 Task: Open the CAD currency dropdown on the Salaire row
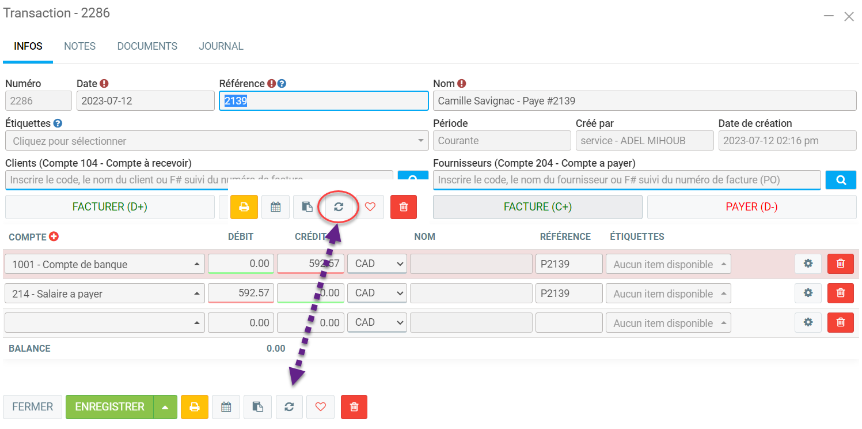[x=376, y=294]
